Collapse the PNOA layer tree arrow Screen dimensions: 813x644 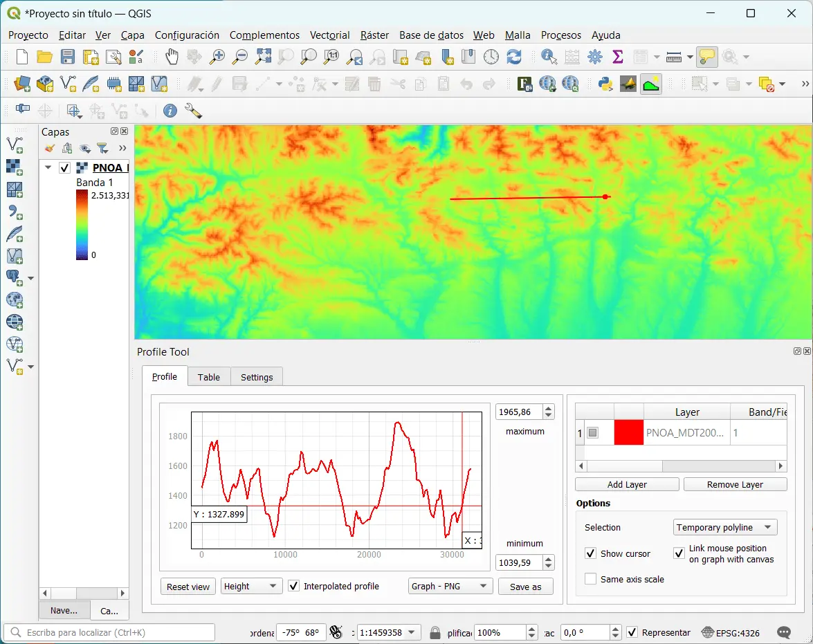[48, 167]
